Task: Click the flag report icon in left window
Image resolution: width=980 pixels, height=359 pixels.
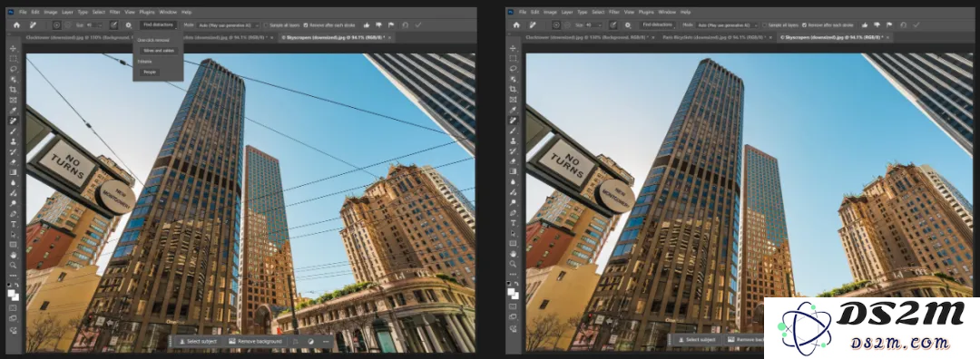Action: [391, 25]
